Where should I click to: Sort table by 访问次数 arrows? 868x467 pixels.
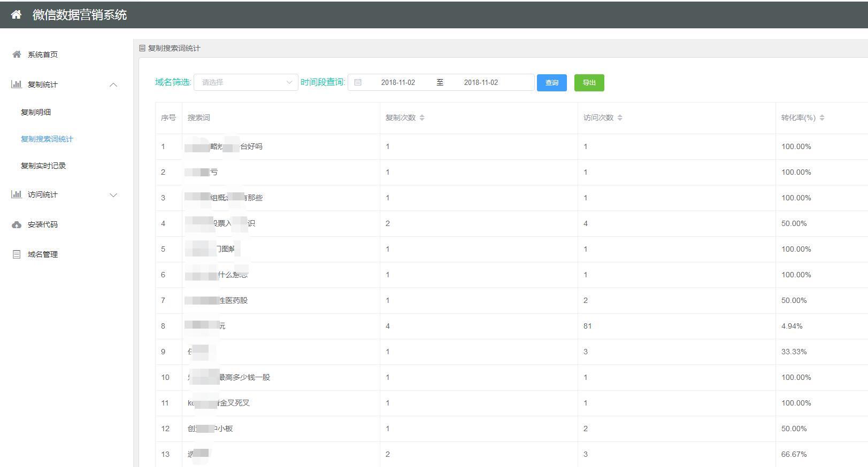click(x=620, y=118)
